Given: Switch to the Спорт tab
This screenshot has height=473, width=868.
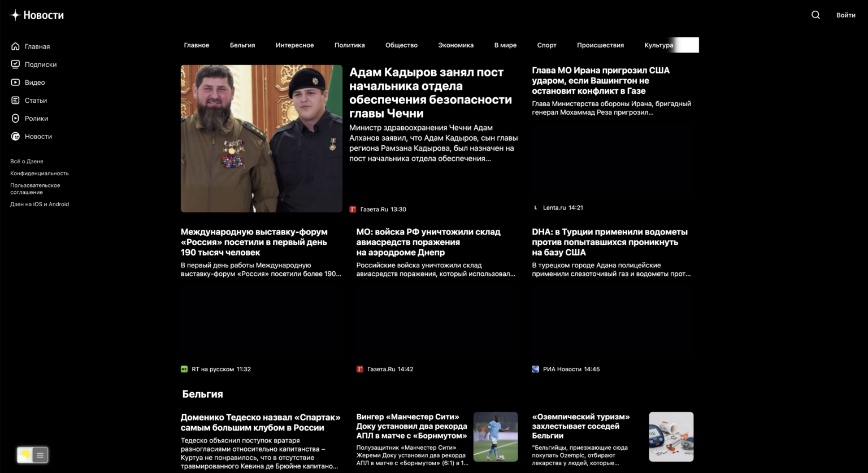Looking at the screenshot, I should 546,45.
